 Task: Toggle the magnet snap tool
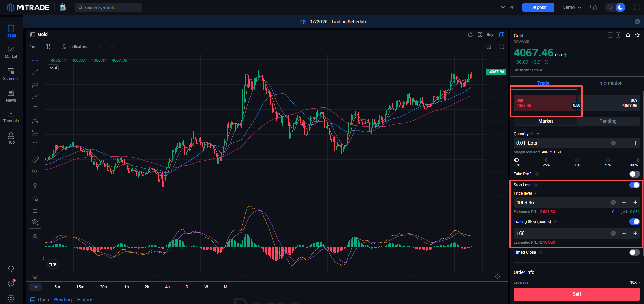pos(35,186)
